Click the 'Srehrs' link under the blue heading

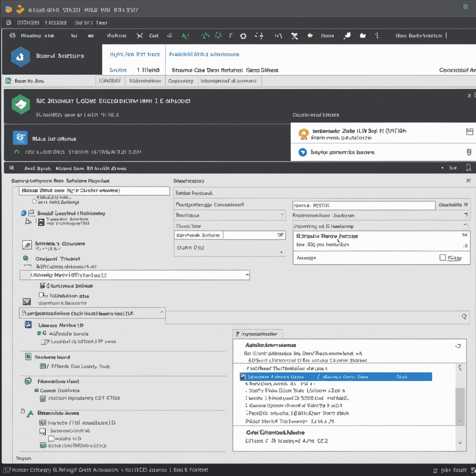[x=118, y=70]
